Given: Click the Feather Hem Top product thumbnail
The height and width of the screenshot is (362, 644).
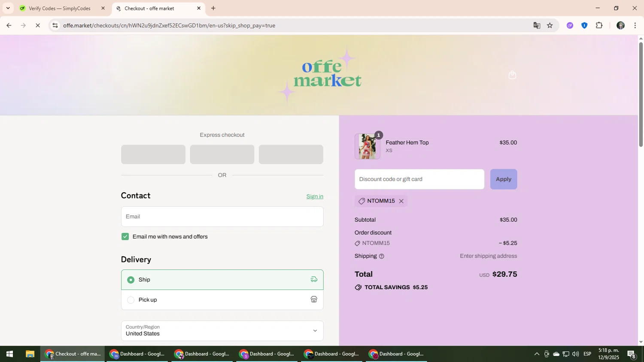Looking at the screenshot, I should click(x=368, y=146).
